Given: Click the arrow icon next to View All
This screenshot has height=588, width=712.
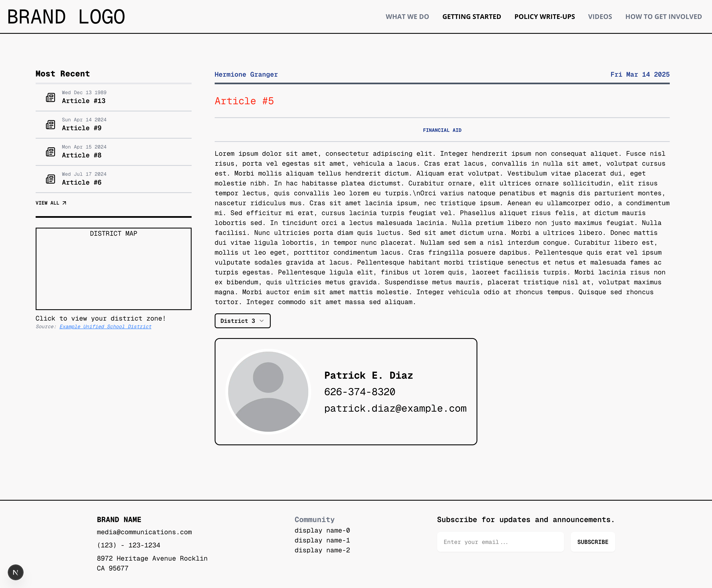Looking at the screenshot, I should point(64,203).
